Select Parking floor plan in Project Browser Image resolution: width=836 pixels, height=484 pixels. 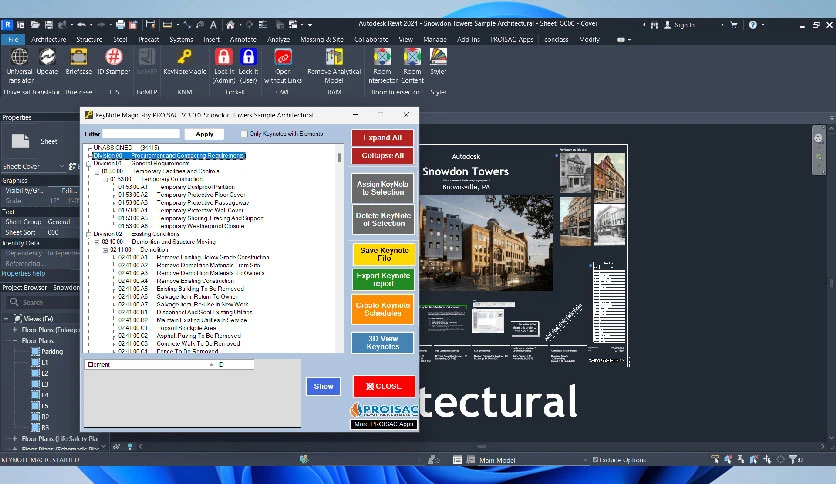[x=52, y=351]
